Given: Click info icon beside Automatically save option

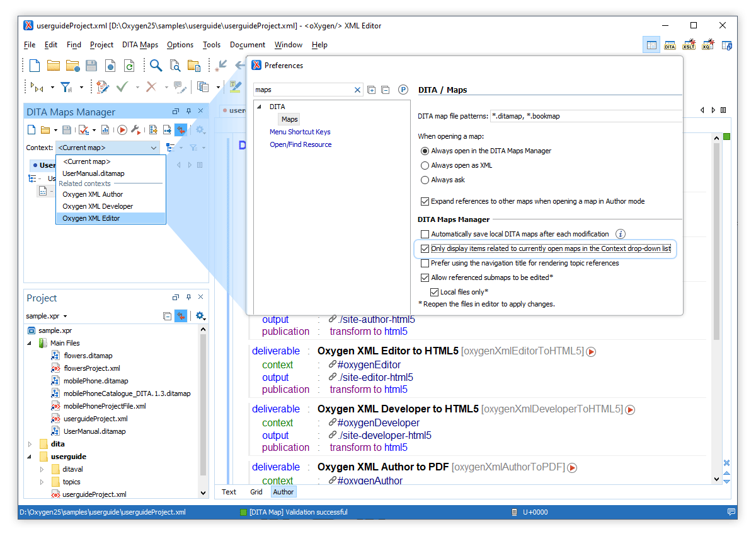Looking at the screenshot, I should click(x=620, y=234).
